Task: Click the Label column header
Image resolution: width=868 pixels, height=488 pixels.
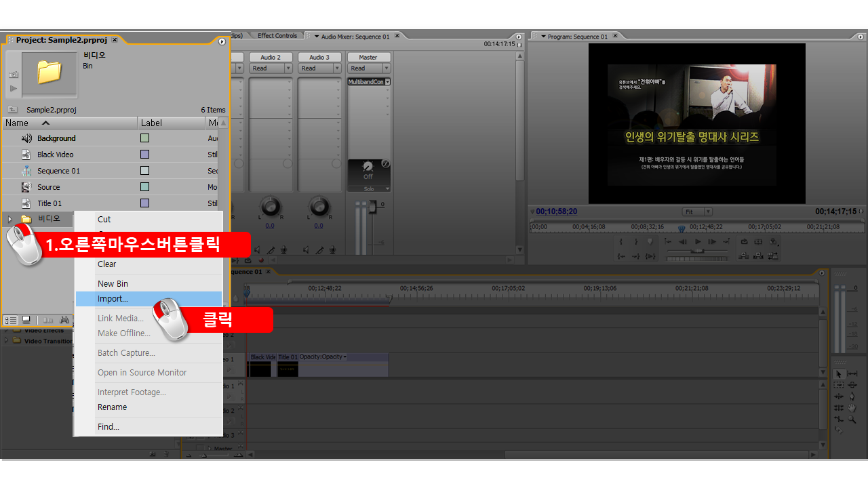Action: point(172,123)
